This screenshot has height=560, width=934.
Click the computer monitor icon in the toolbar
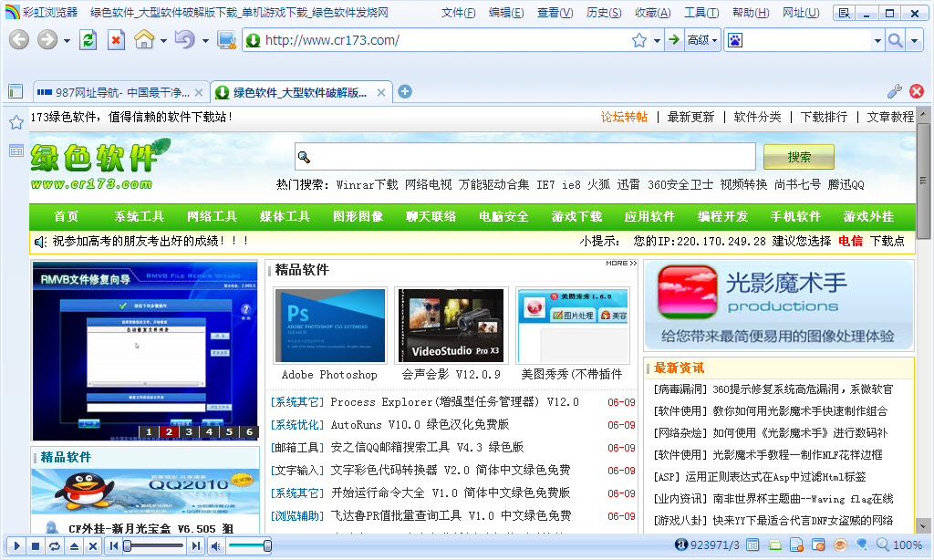tap(227, 40)
